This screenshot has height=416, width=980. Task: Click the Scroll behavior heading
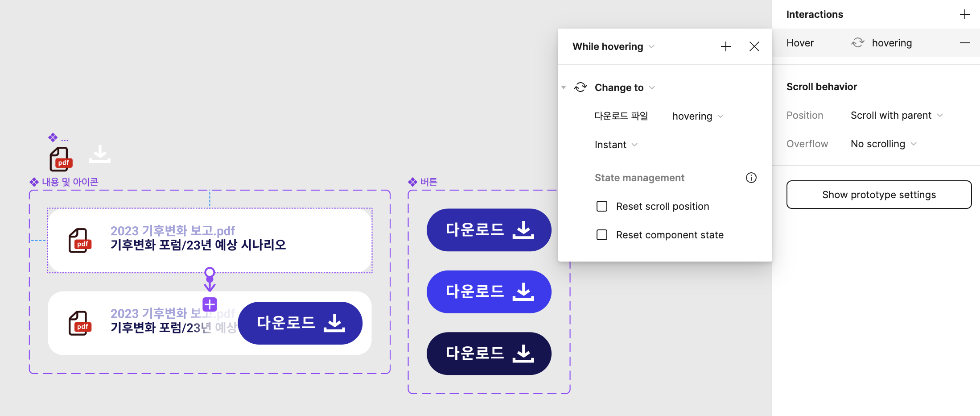tap(822, 87)
